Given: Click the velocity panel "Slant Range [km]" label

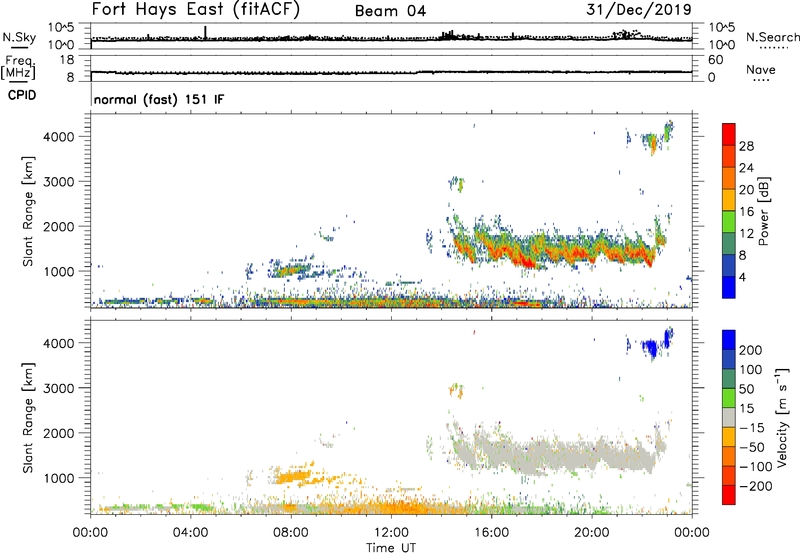Looking at the screenshot, I should pos(28,417).
